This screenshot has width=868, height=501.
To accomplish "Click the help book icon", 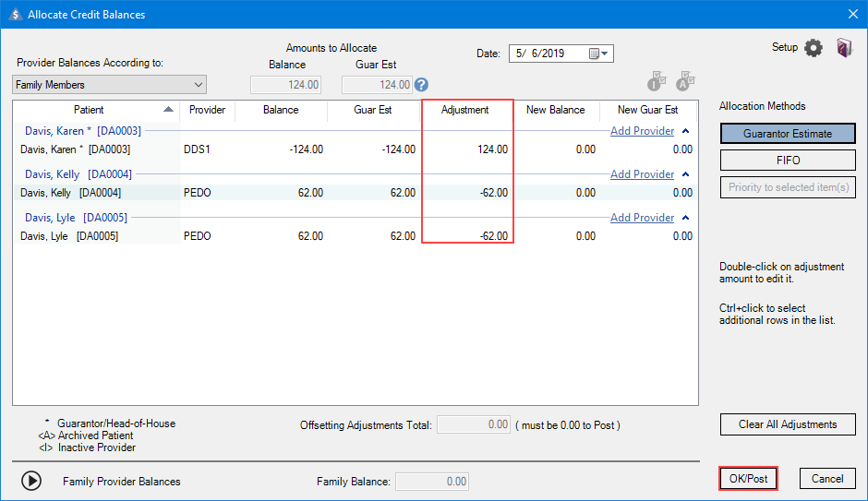I will (844, 48).
